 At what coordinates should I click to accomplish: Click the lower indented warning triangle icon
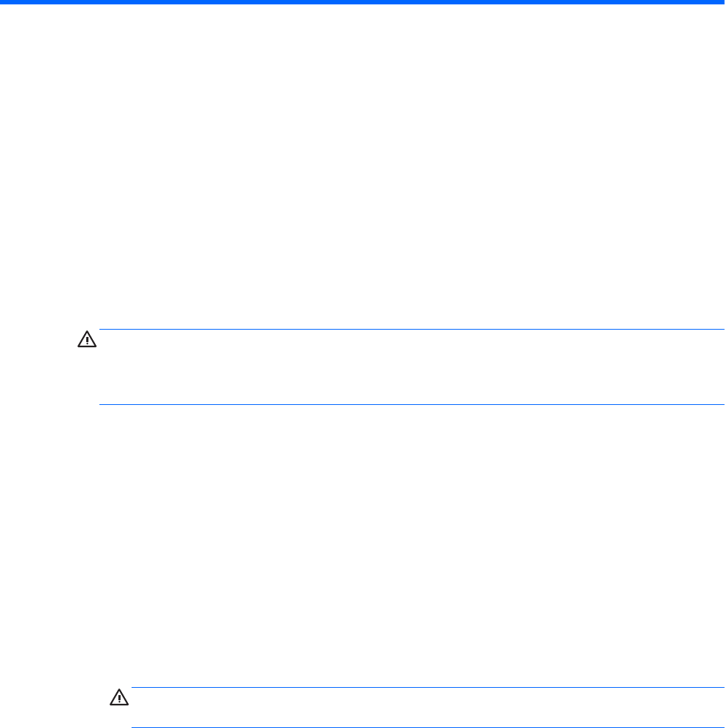pyautogui.click(x=118, y=698)
